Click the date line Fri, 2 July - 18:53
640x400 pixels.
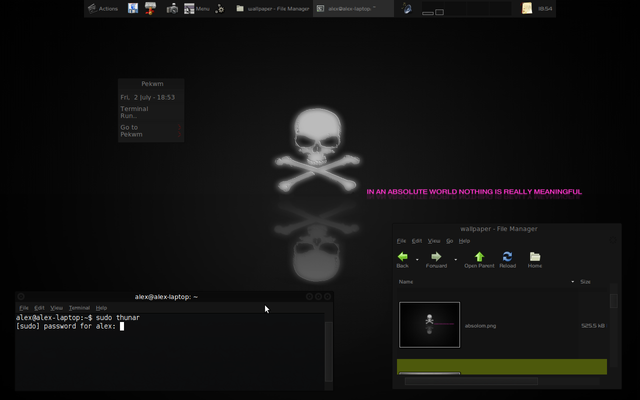tap(147, 97)
